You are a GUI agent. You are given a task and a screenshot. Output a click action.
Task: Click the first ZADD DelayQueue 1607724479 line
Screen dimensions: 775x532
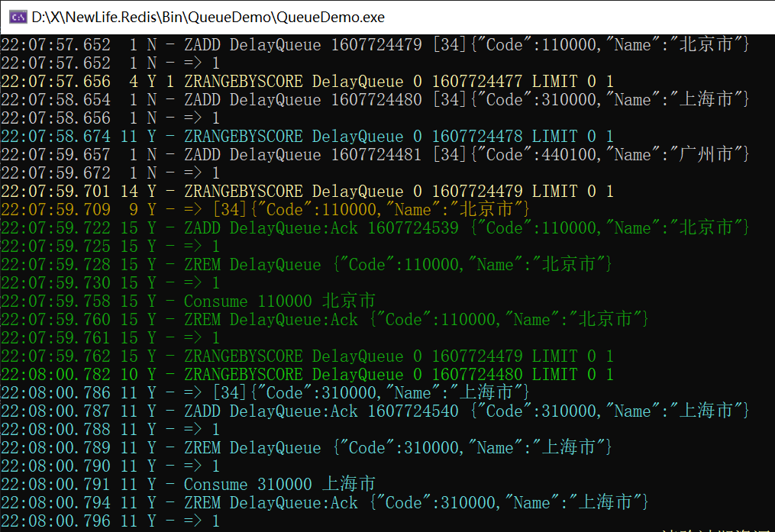click(x=375, y=45)
